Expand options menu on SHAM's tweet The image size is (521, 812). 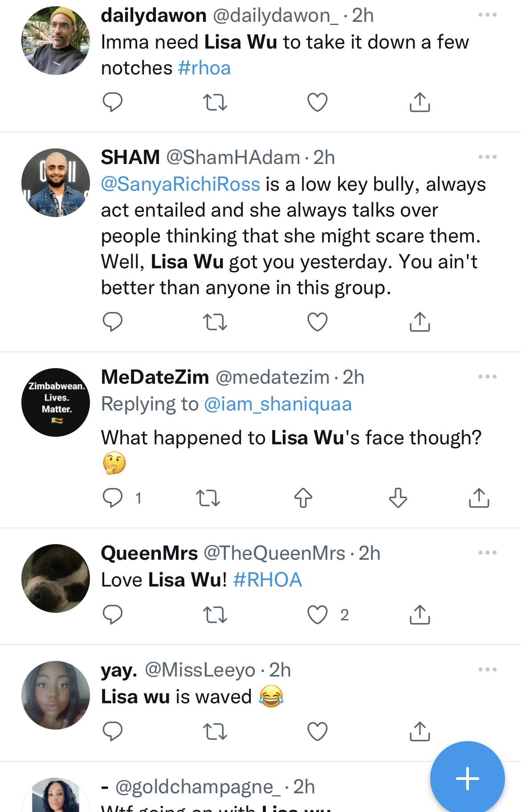click(487, 157)
